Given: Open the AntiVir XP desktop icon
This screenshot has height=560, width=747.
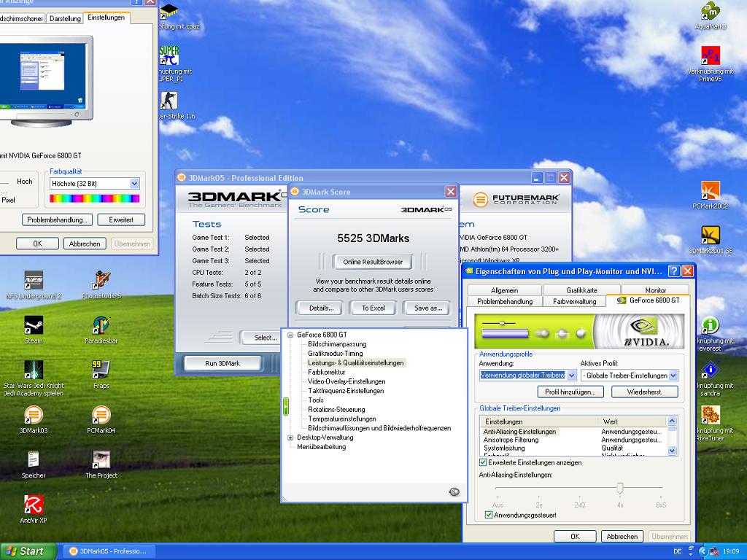Looking at the screenshot, I should [34, 505].
